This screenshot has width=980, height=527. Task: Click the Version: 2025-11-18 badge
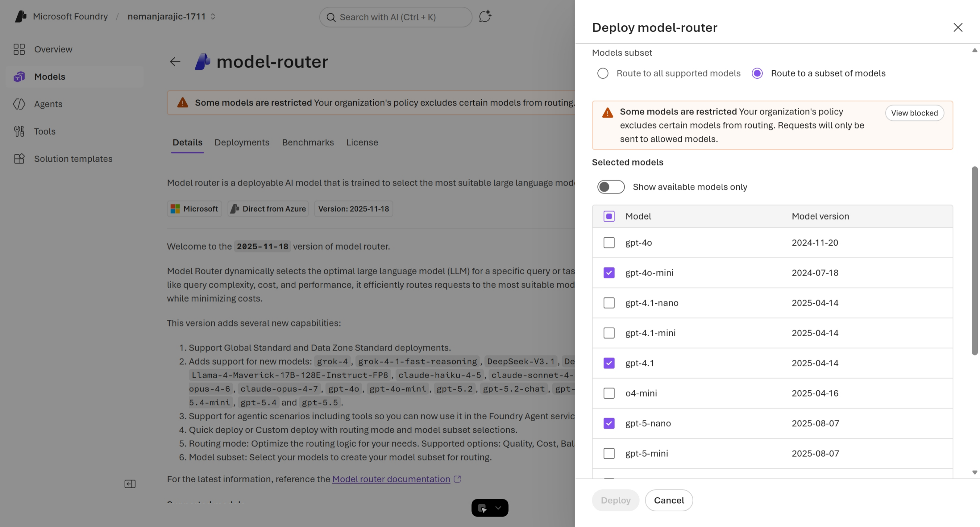354,209
